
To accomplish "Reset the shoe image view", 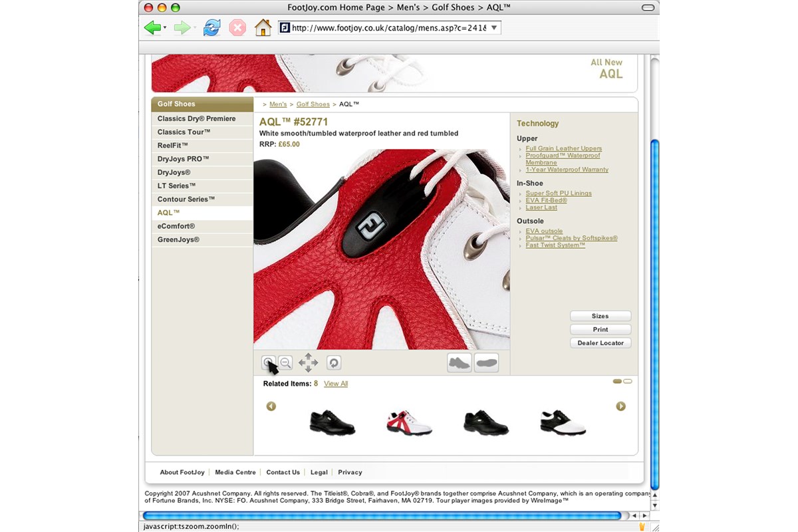I will click(x=334, y=362).
